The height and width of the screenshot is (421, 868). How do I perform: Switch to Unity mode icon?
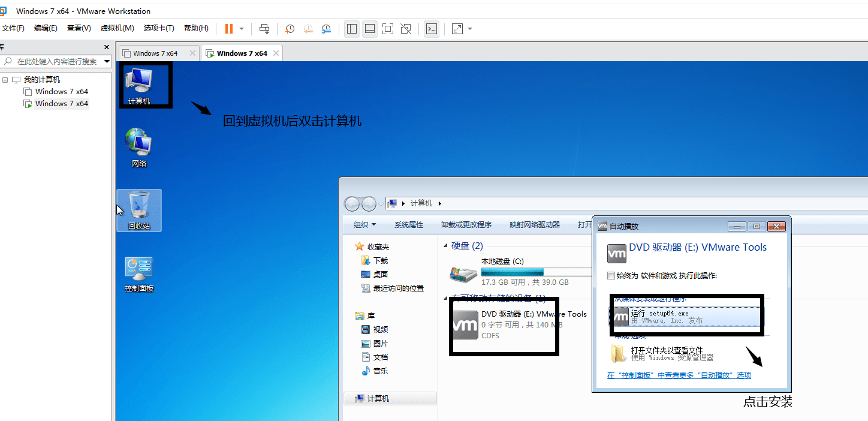click(x=406, y=28)
